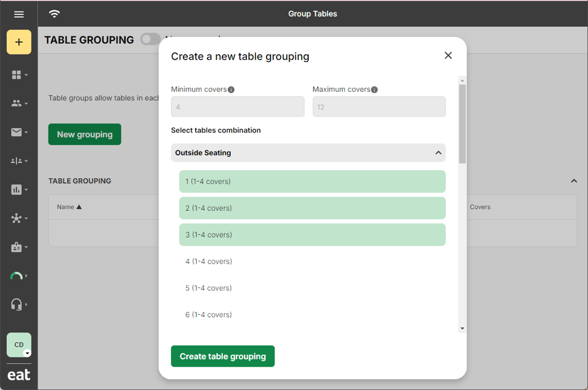The height and width of the screenshot is (390, 588).
Task: Click the New grouping button
Action: pos(84,134)
